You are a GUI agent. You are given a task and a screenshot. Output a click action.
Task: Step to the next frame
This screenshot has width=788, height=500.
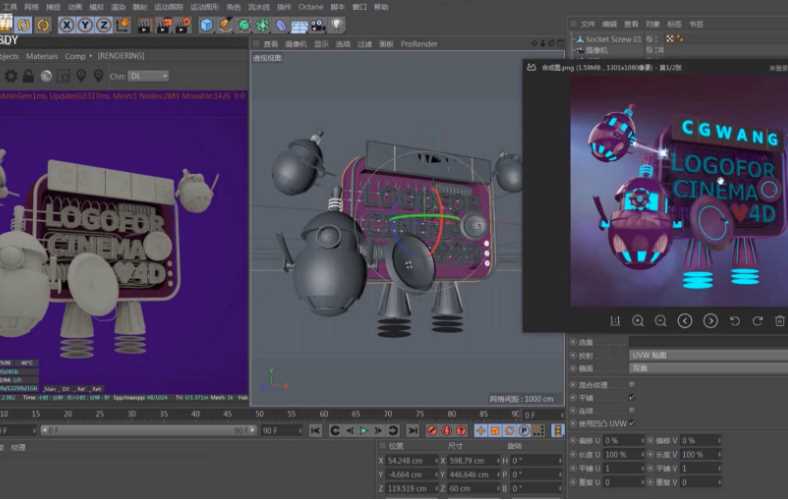click(x=378, y=430)
